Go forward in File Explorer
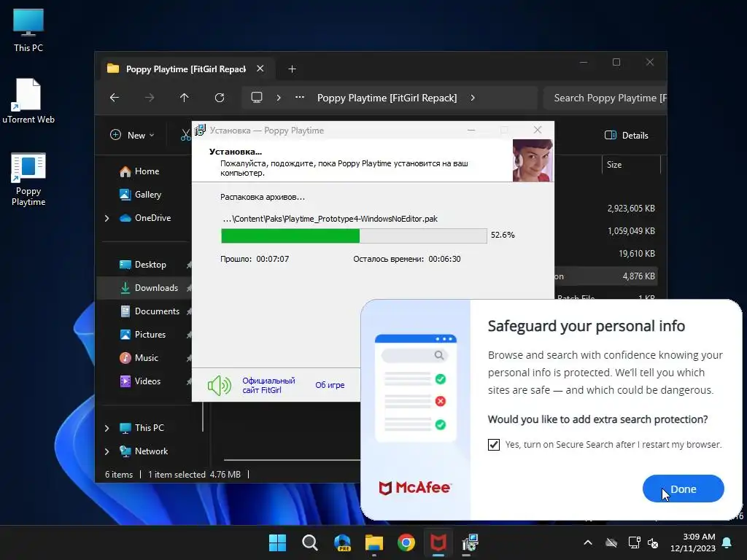This screenshot has width=747, height=560. (x=150, y=98)
